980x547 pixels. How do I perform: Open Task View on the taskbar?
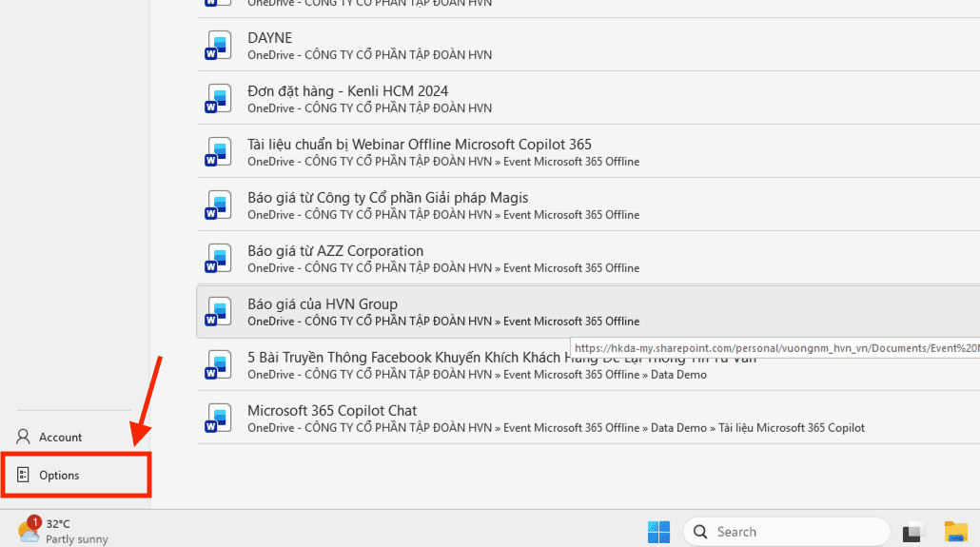913,532
